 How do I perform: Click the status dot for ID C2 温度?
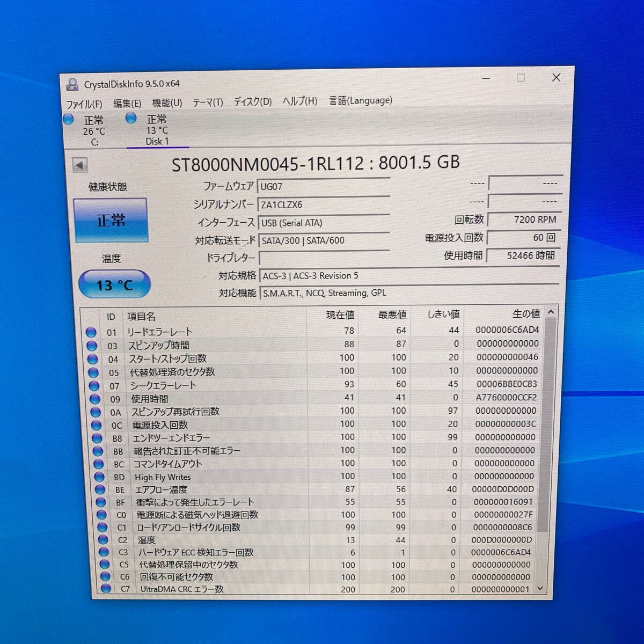(103, 540)
